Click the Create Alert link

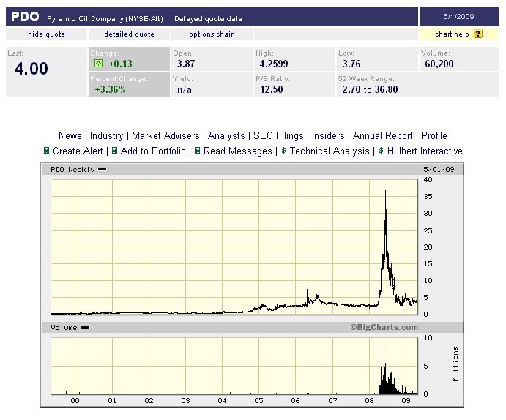point(78,151)
